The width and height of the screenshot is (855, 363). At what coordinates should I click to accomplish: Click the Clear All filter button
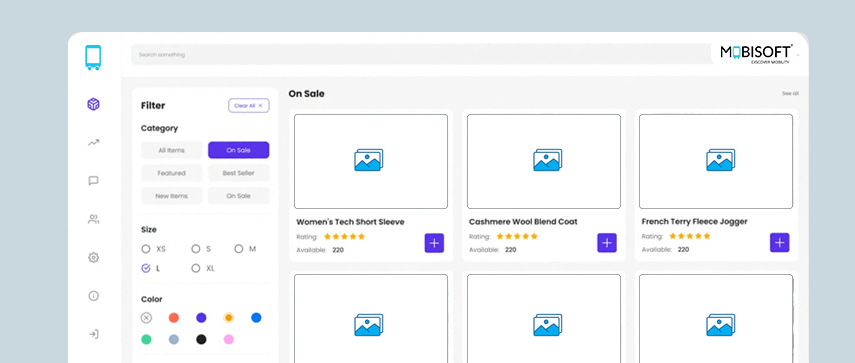tap(249, 106)
